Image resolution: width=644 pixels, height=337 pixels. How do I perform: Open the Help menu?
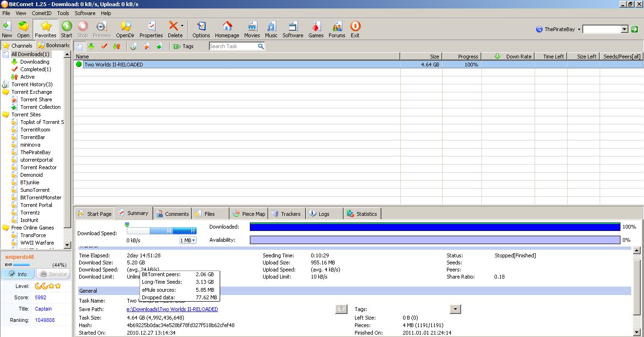coord(106,13)
